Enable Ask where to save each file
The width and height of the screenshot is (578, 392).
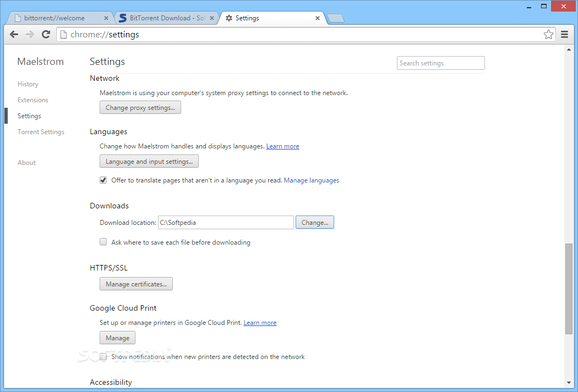click(x=103, y=242)
